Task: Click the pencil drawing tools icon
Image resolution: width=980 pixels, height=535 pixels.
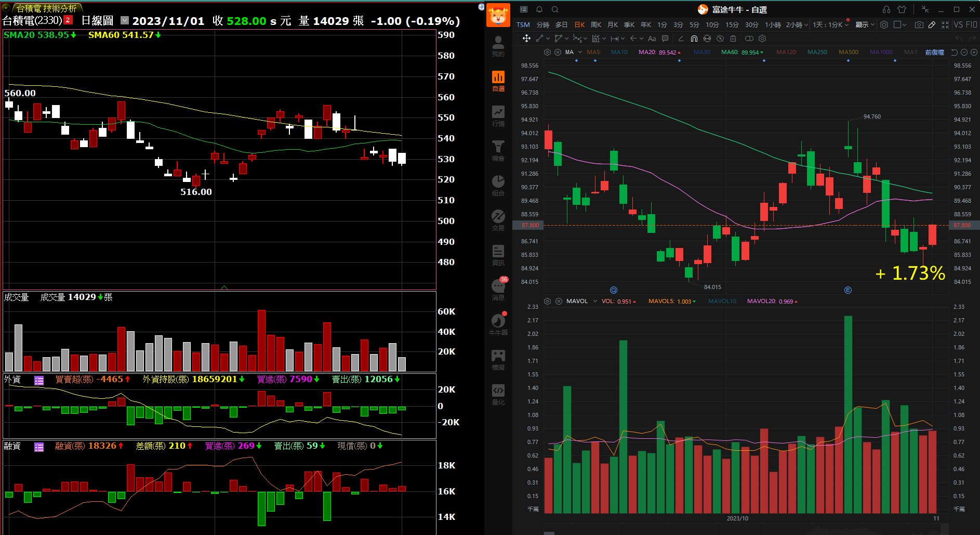Action: [x=932, y=24]
